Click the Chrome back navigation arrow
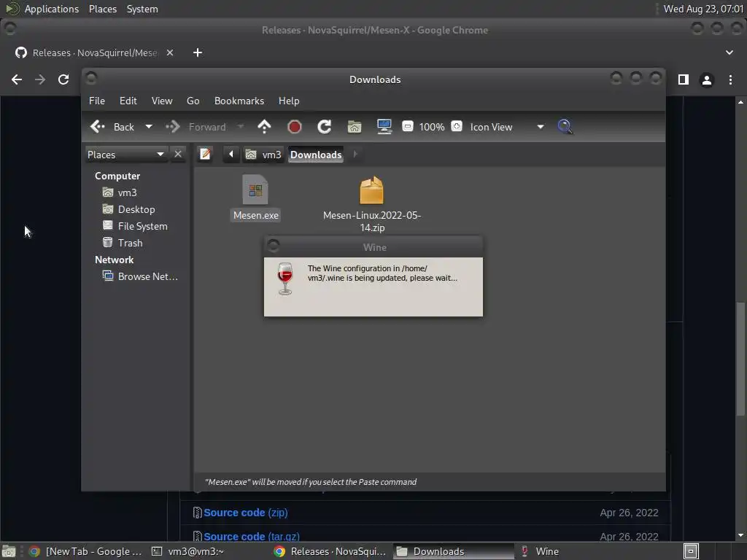The width and height of the screenshot is (747, 560). 17,79
